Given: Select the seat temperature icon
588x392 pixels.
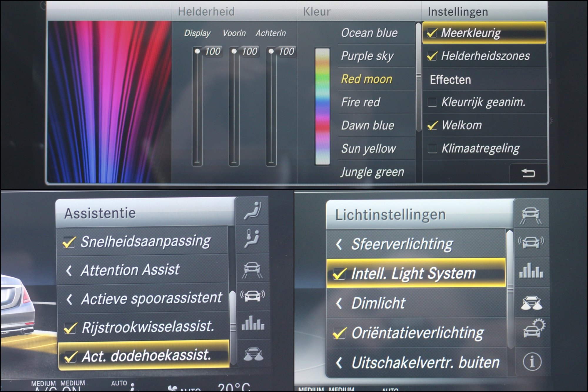Looking at the screenshot, I should click(253, 239).
